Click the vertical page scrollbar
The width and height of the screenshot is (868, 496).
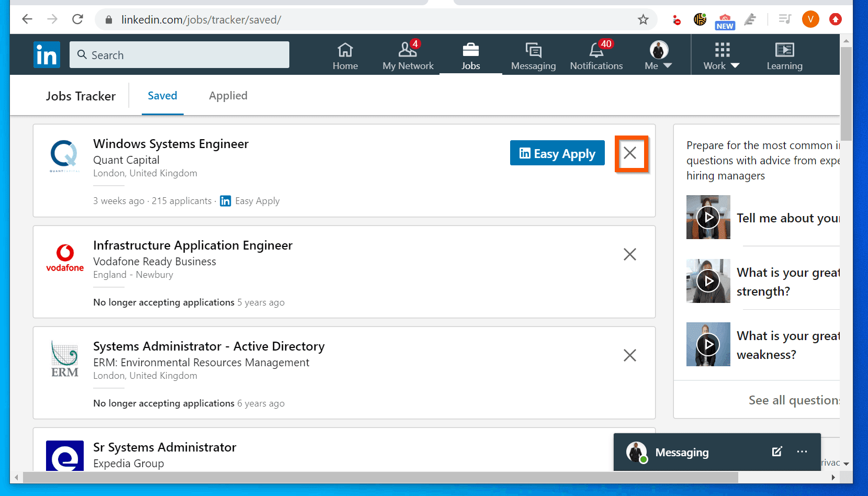[x=846, y=94]
